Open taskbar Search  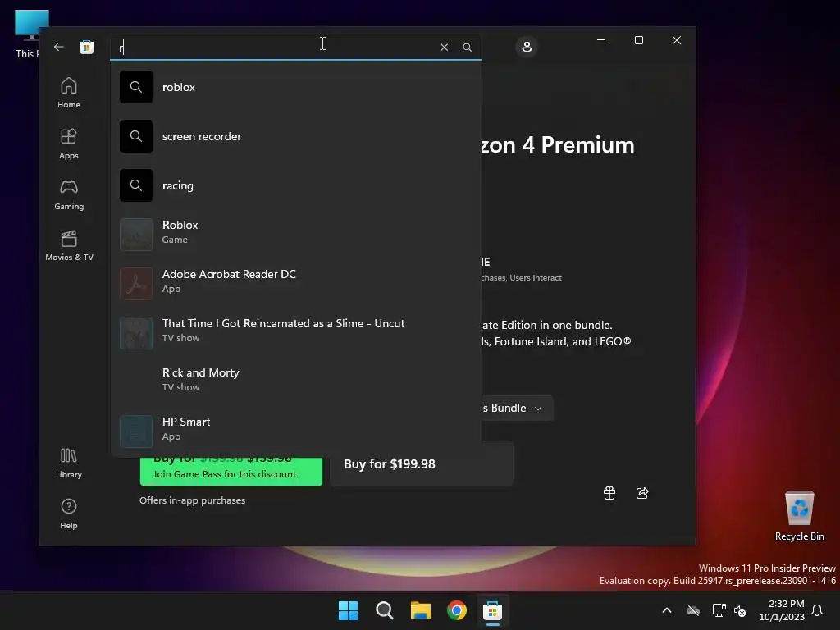click(x=385, y=610)
